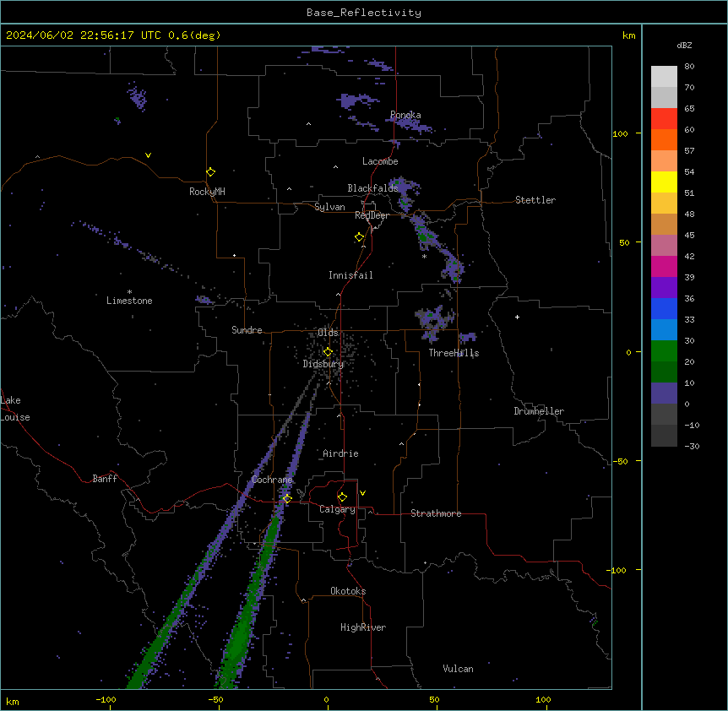The image size is (728, 711).
Task: Click the -100 tick on bottom km axis
Action: [106, 699]
